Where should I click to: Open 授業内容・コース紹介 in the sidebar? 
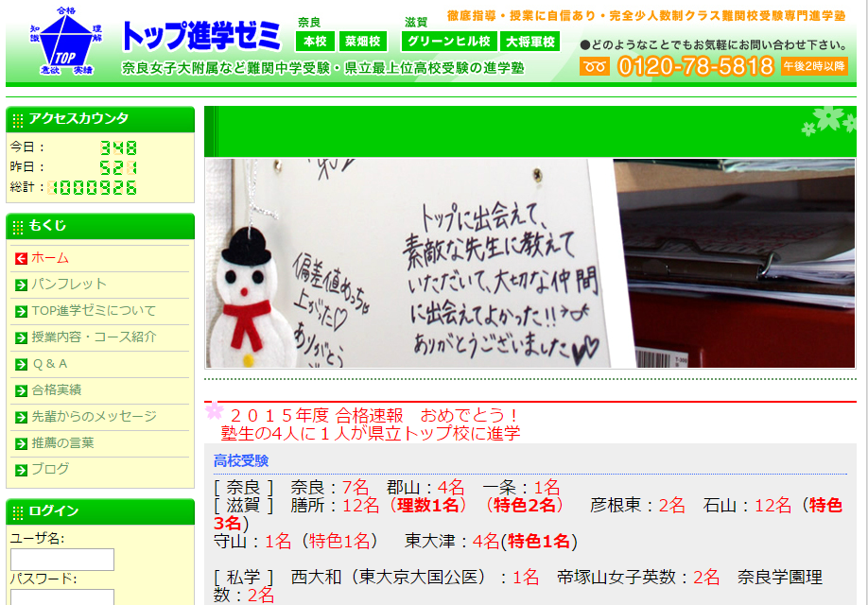[x=94, y=337]
